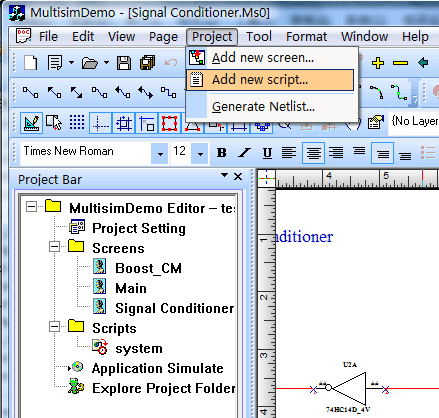This screenshot has height=418, width=439.
Task: Click the green left arrow icon
Action: click(423, 62)
